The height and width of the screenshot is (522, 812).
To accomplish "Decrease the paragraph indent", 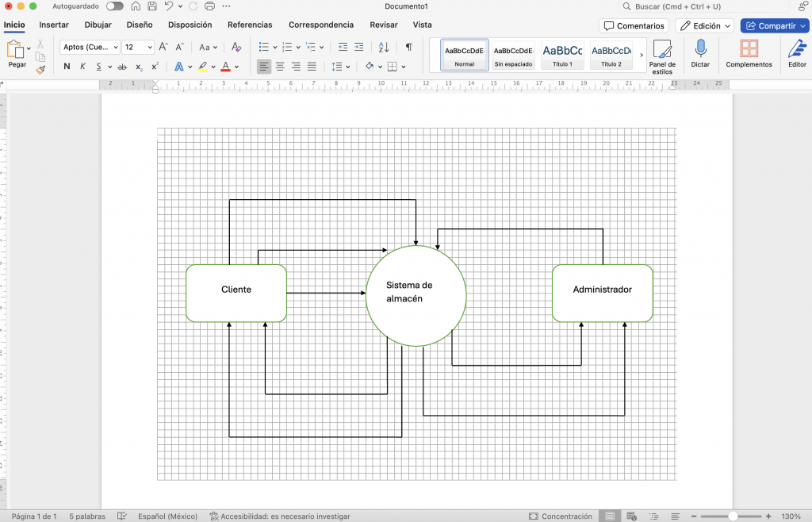I will click(343, 47).
